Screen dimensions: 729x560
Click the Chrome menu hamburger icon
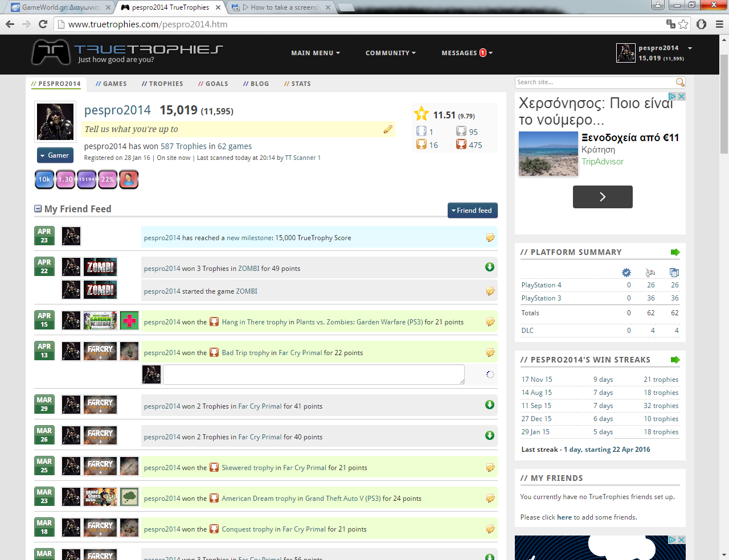pyautogui.click(x=719, y=24)
